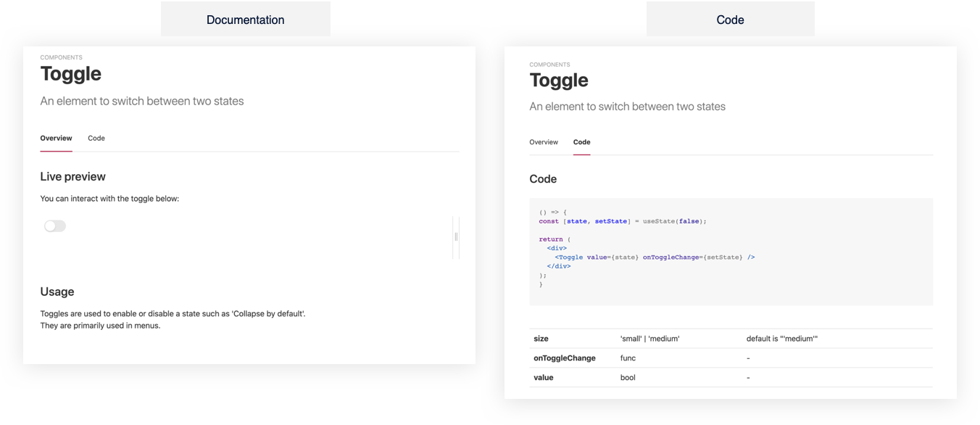980x425 pixels.
Task: Click the 'bool' type cell
Action: pos(628,378)
